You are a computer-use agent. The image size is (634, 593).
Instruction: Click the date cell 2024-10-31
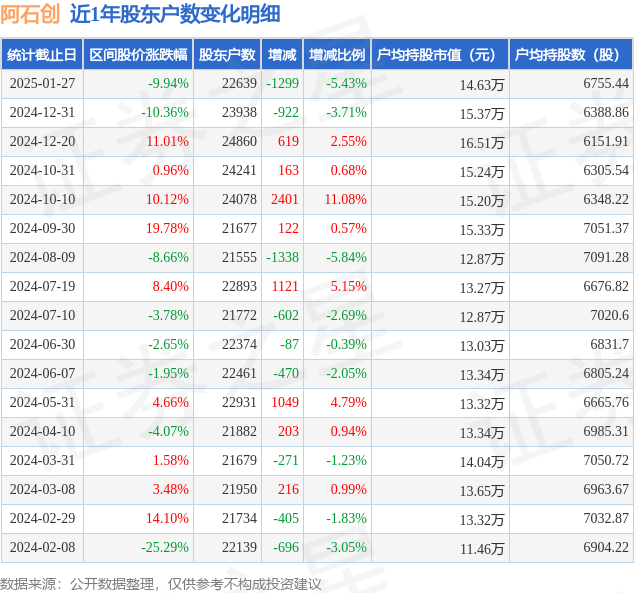click(x=42, y=170)
